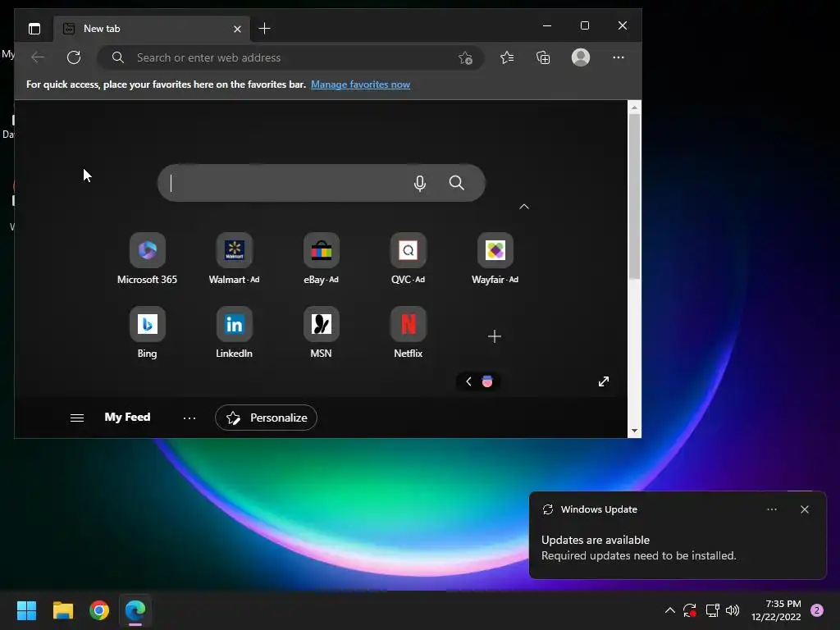This screenshot has width=840, height=630.
Task: Open the Walmart quick link
Action: (234, 258)
